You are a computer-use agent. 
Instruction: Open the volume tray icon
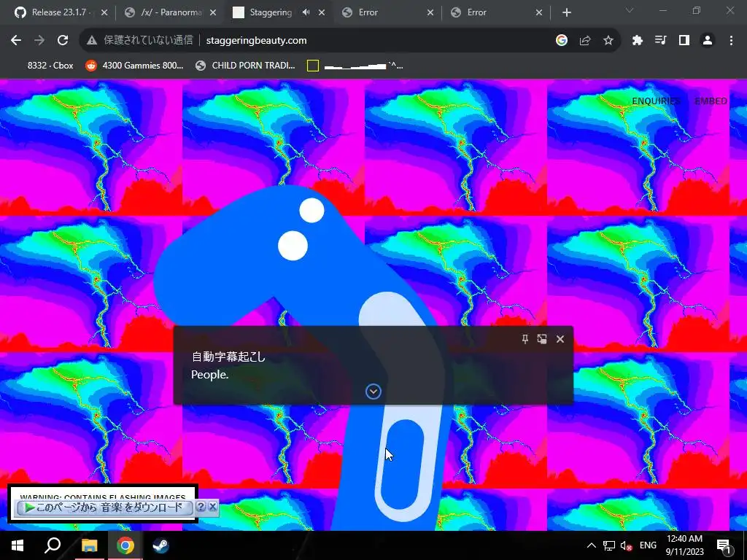(x=626, y=545)
